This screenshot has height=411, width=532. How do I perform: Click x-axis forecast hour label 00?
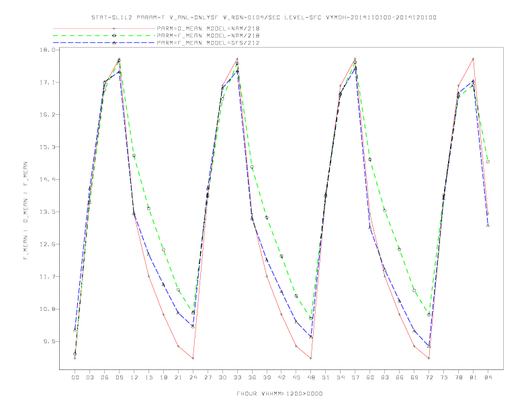75,377
